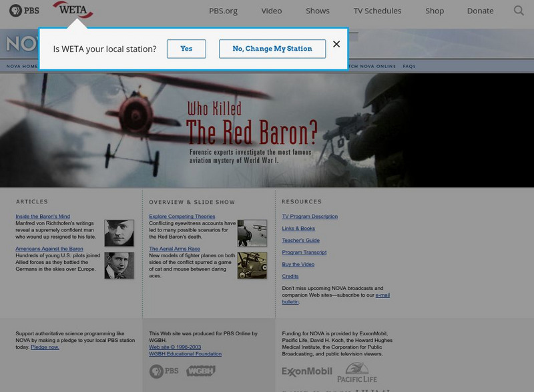Open the search magnifier icon
Screen dimensions: 534x392
(519, 11)
